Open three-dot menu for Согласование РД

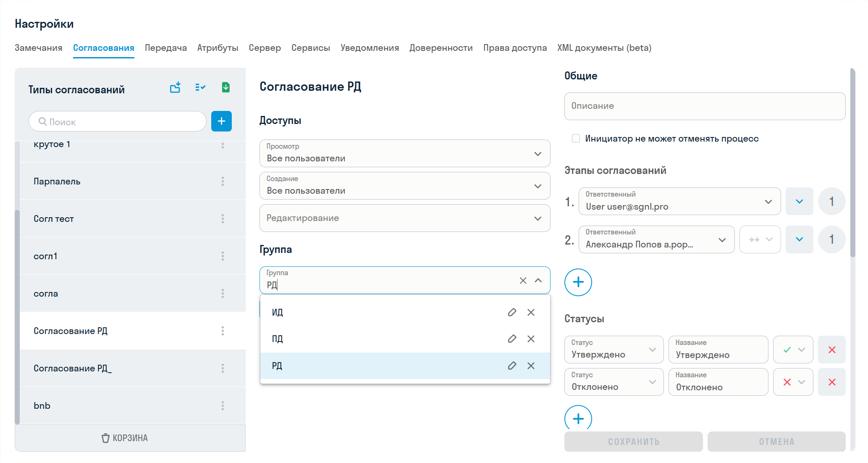click(x=223, y=331)
